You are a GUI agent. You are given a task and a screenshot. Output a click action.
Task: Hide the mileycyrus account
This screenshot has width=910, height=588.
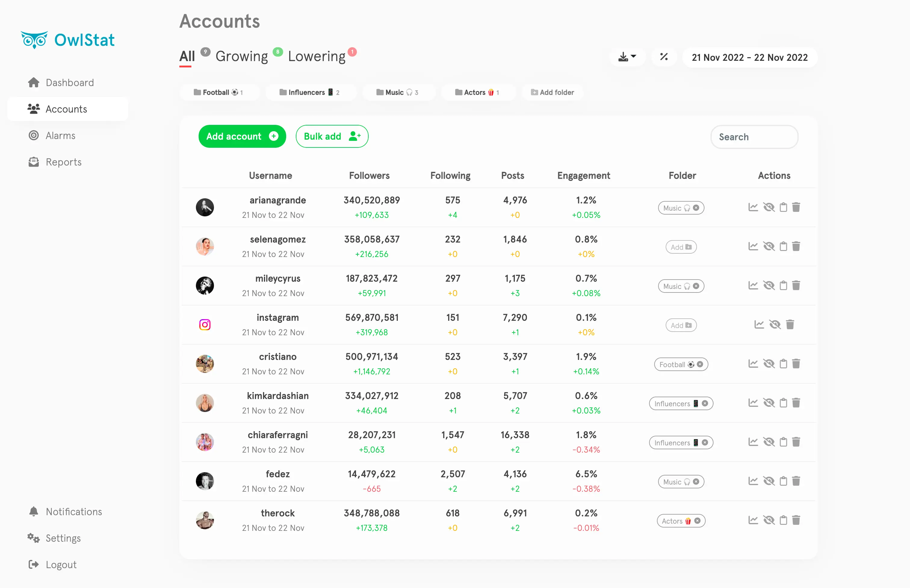point(769,286)
